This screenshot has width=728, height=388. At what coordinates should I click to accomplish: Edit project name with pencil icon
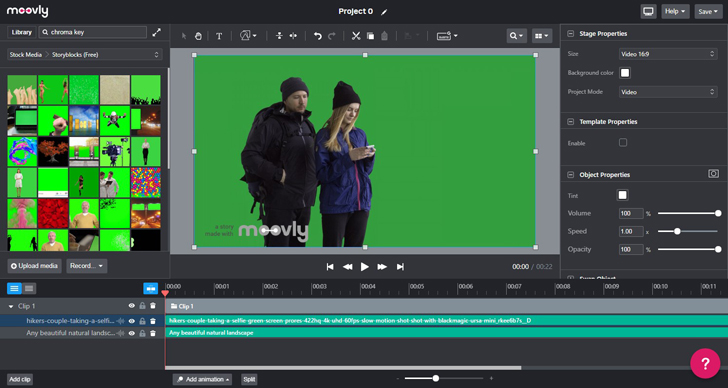point(384,12)
